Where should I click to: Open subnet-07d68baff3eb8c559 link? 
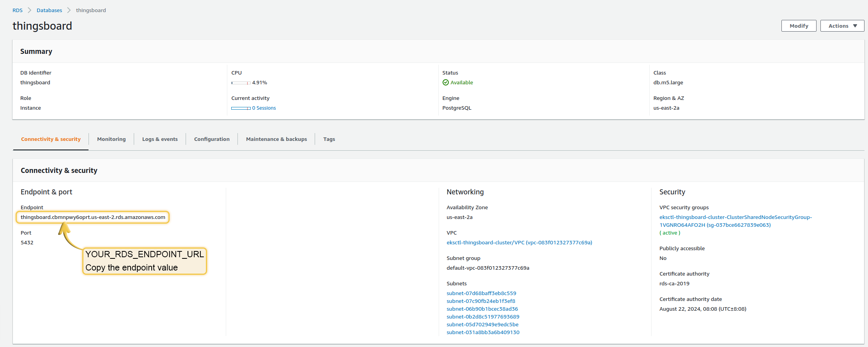[x=481, y=293]
